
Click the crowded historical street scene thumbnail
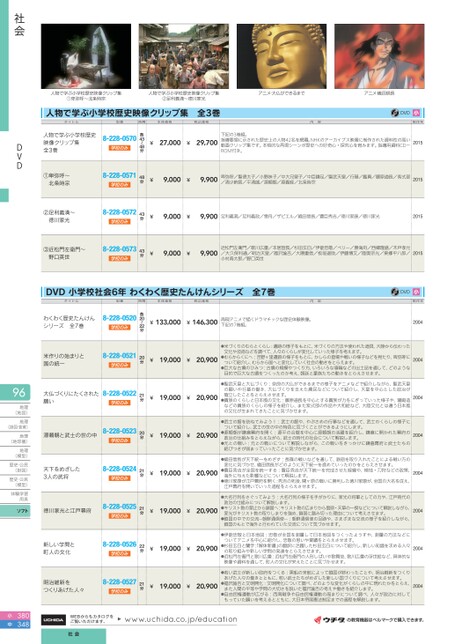coord(184,56)
